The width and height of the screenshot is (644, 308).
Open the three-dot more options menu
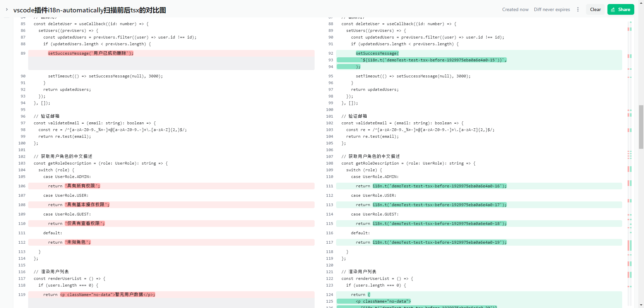tap(578, 10)
